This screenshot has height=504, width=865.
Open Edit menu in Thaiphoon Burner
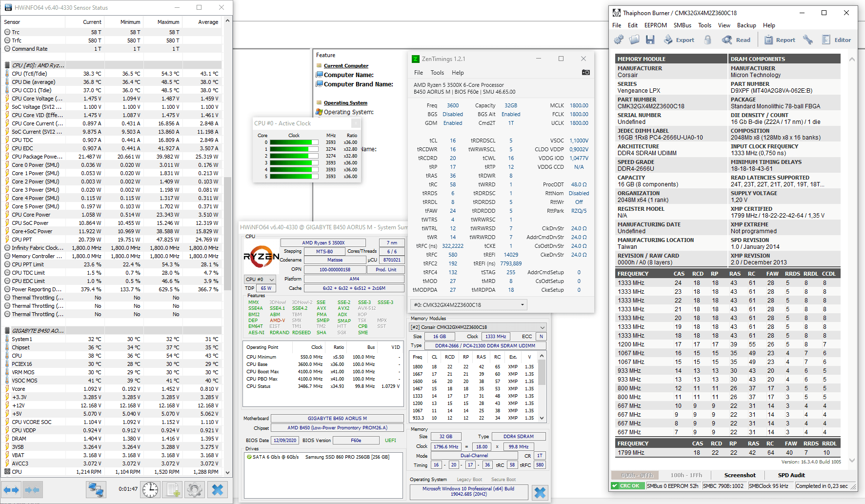click(x=633, y=25)
